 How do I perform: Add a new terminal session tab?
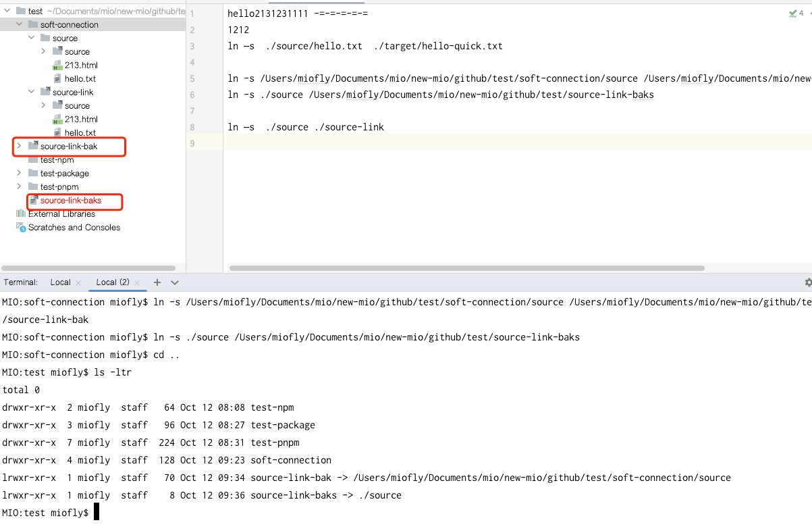tap(157, 282)
